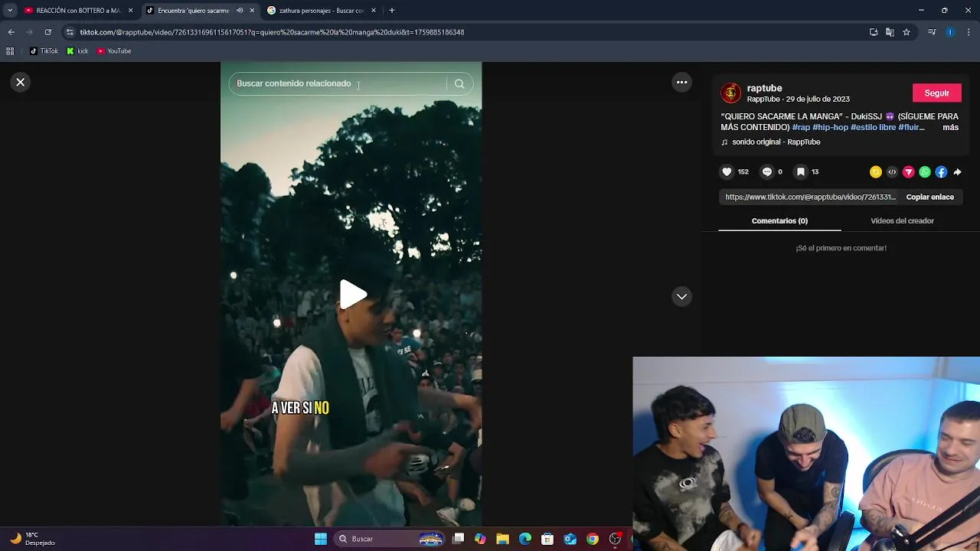Open File Explorer from the taskbar
Screen dimensions: 980x551
click(502, 539)
